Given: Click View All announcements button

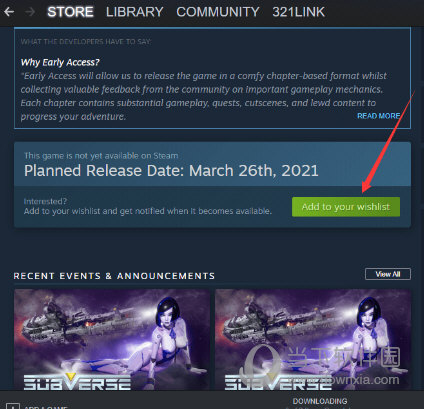Looking at the screenshot, I should [x=388, y=274].
